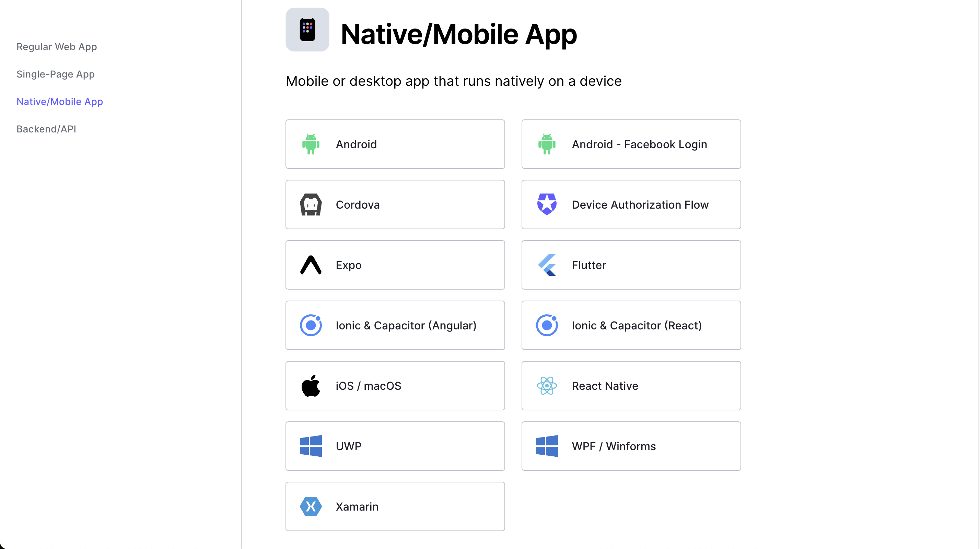Image resolution: width=980 pixels, height=549 pixels.
Task: Select the Device Authorization Flow icon
Action: pyautogui.click(x=547, y=204)
